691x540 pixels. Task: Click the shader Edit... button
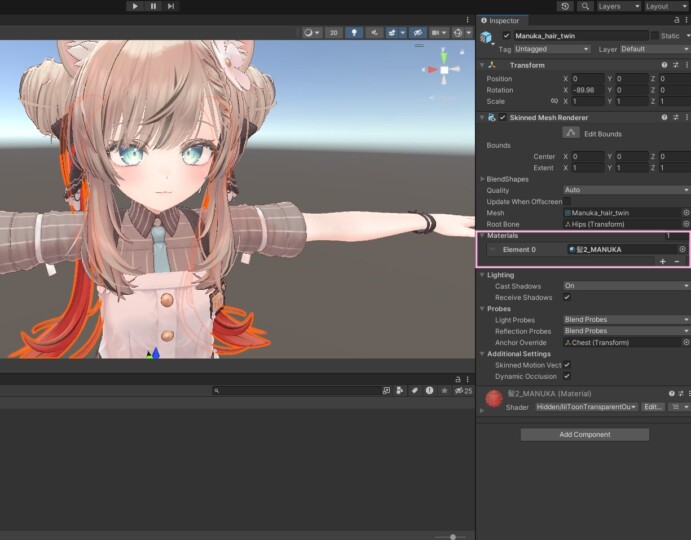(x=653, y=407)
